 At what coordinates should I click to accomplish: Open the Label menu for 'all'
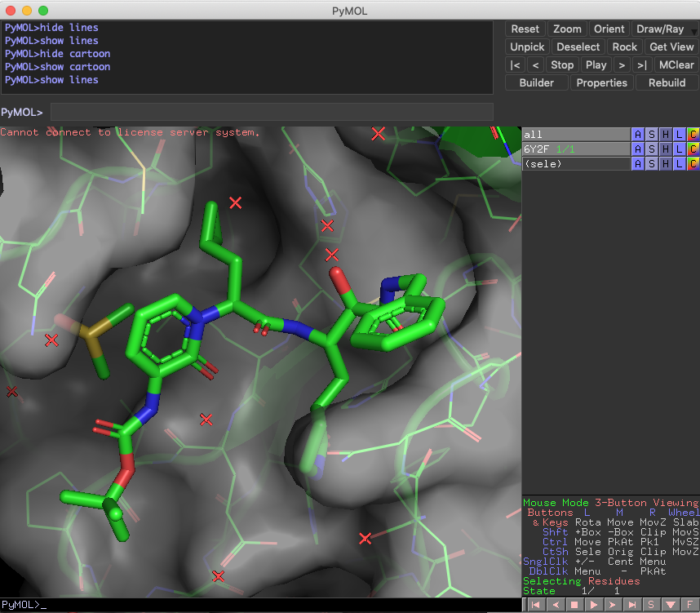[679, 134]
